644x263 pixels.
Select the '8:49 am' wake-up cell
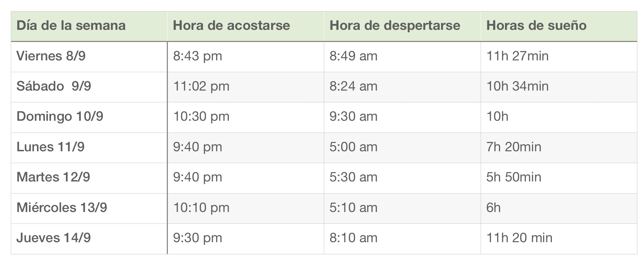click(x=353, y=56)
